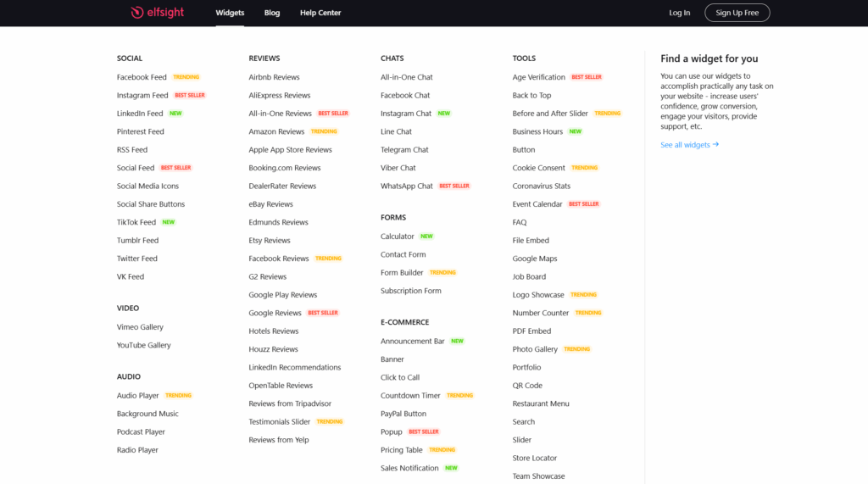Choose Testimonials Slider in Reviews
The height and width of the screenshot is (484, 868).
(280, 422)
